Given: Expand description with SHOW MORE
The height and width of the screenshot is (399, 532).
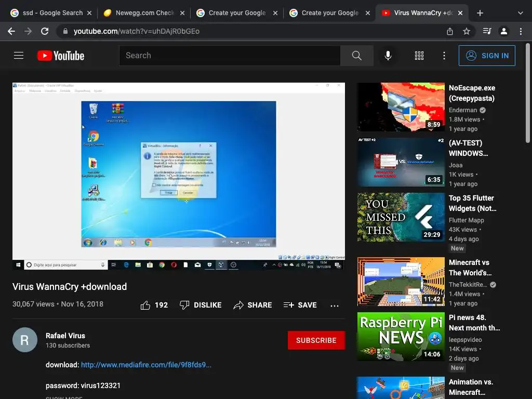Looking at the screenshot, I should (x=64, y=397).
